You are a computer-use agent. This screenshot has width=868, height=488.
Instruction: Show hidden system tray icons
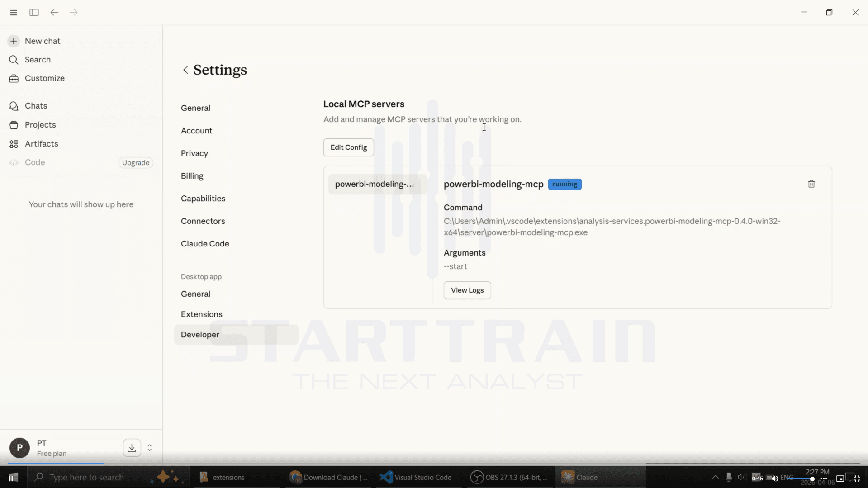click(715, 477)
